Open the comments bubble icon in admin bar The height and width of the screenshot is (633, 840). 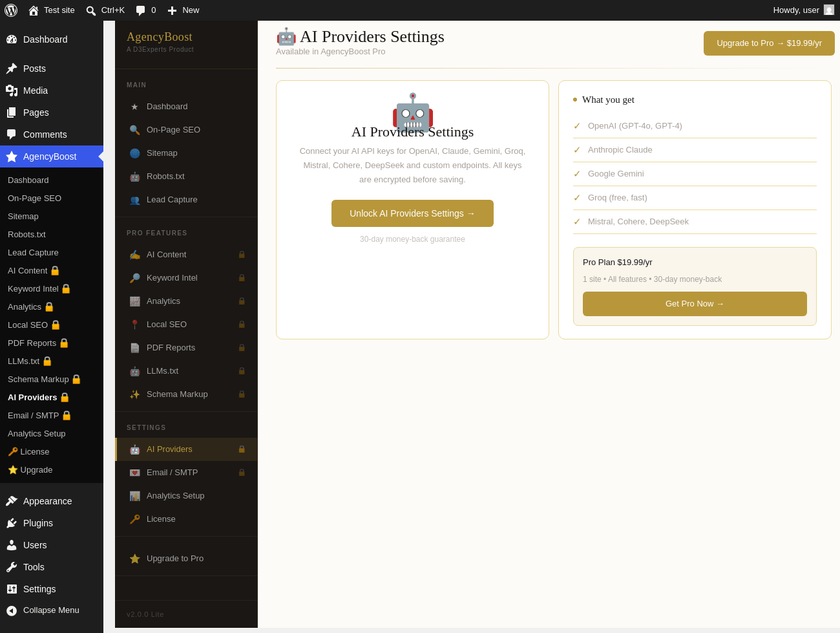(140, 10)
